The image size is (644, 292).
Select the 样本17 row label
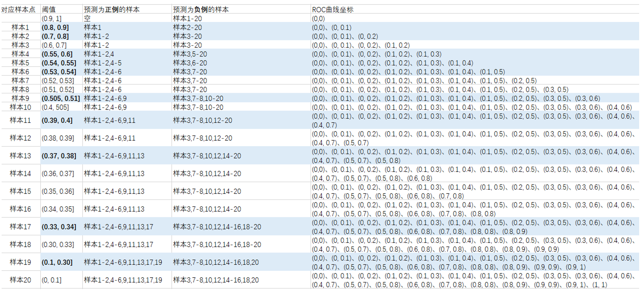(x=20, y=227)
